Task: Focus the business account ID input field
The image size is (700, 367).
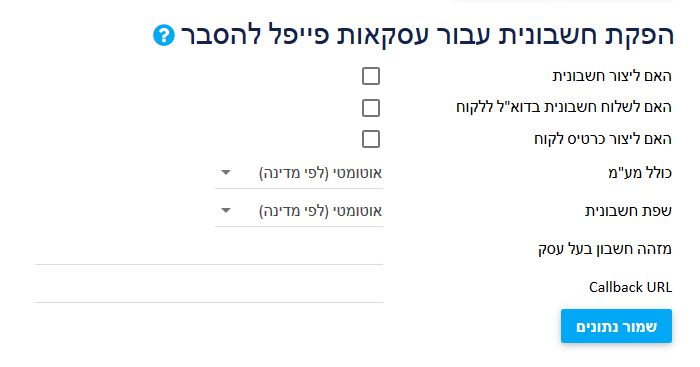Action: [x=209, y=249]
